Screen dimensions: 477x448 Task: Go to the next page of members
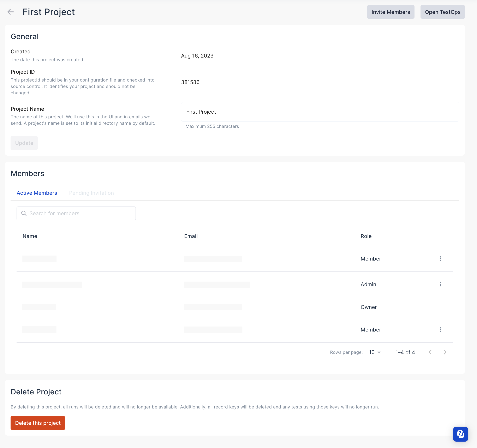pyautogui.click(x=445, y=352)
